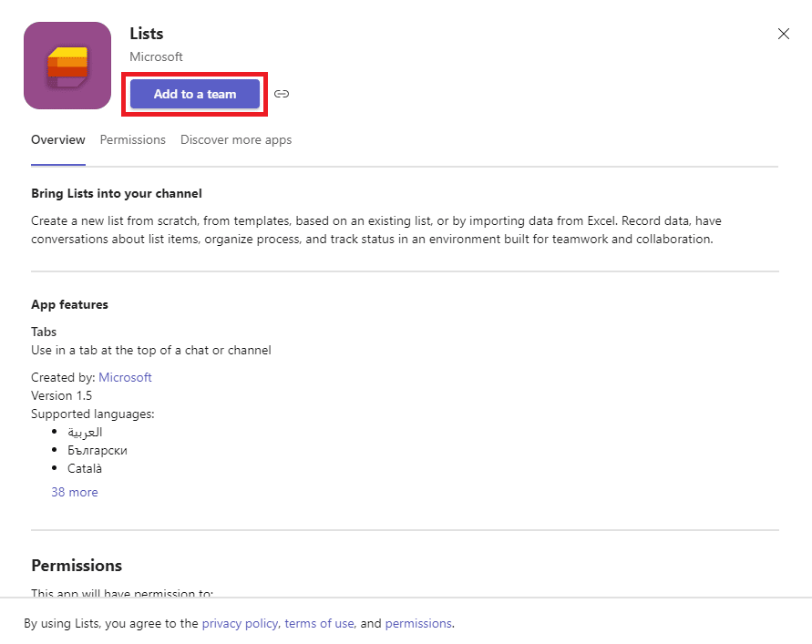Open the Permissions tab
This screenshot has width=812, height=644.
pos(132,139)
